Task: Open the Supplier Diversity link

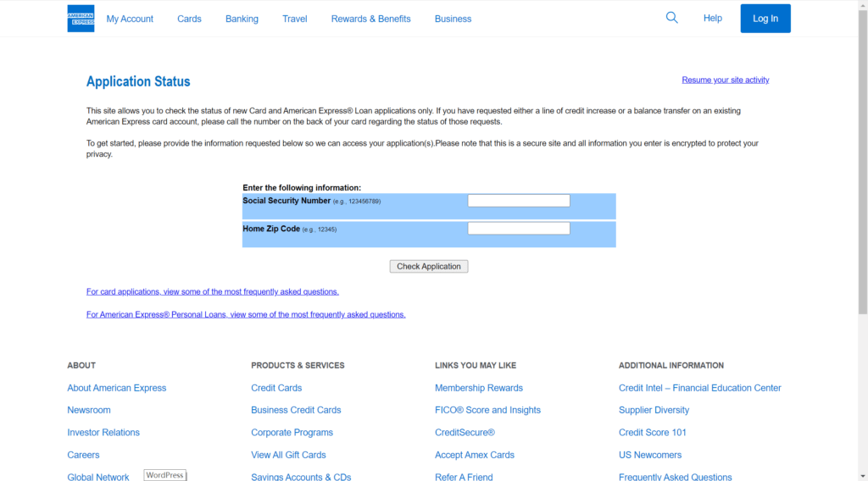Action: [654, 410]
